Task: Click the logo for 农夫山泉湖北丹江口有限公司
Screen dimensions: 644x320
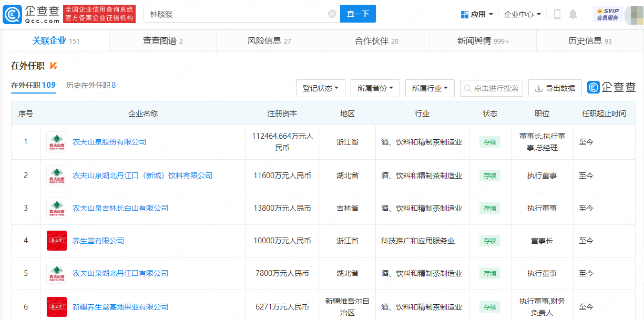Action: pyautogui.click(x=57, y=273)
